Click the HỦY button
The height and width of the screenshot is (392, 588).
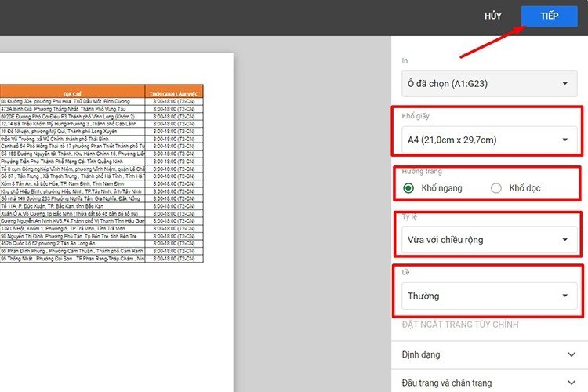[x=493, y=16]
